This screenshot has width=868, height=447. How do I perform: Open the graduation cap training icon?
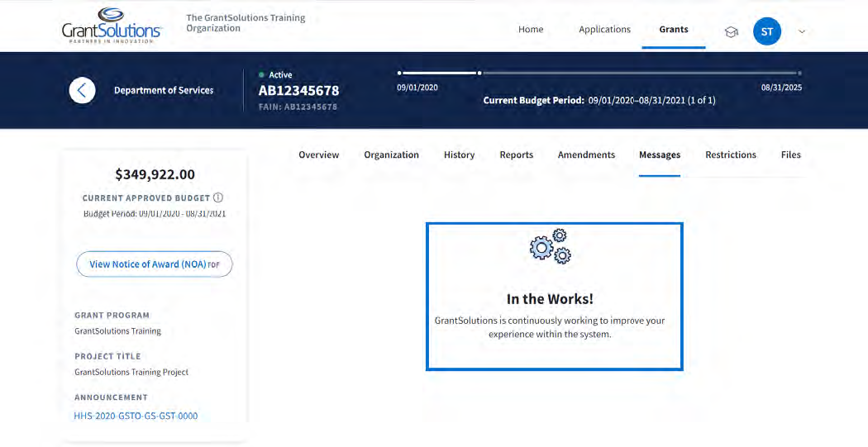point(731,32)
